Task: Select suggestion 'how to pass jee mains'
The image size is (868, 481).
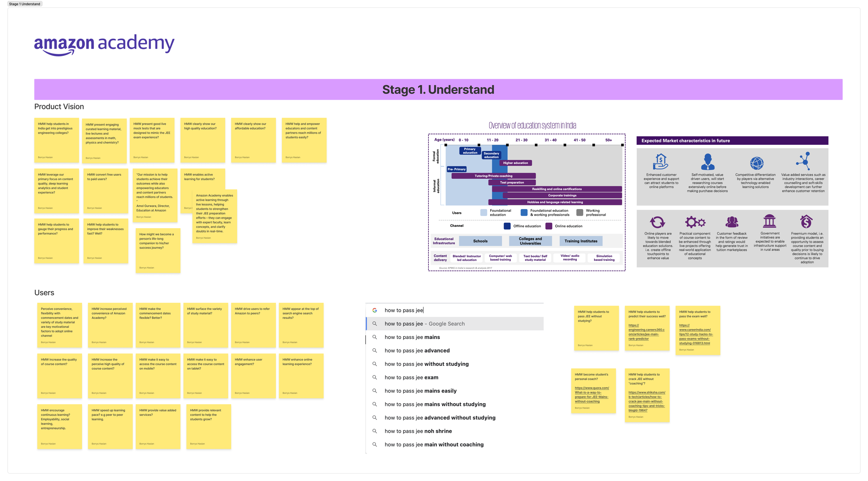Action: click(455, 337)
